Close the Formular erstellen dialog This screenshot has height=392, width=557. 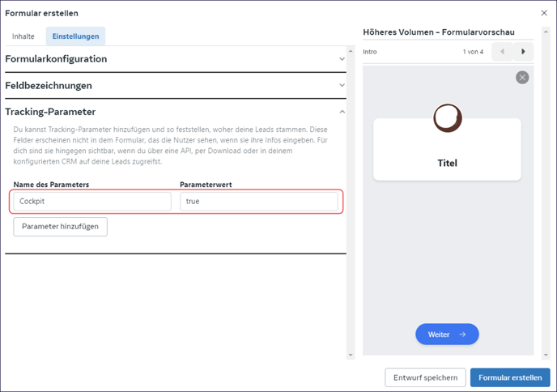click(x=544, y=13)
